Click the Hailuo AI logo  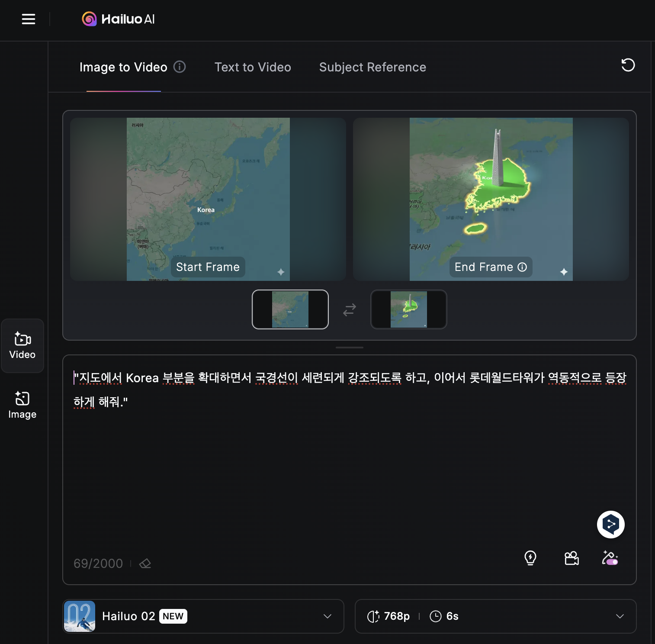tap(117, 19)
